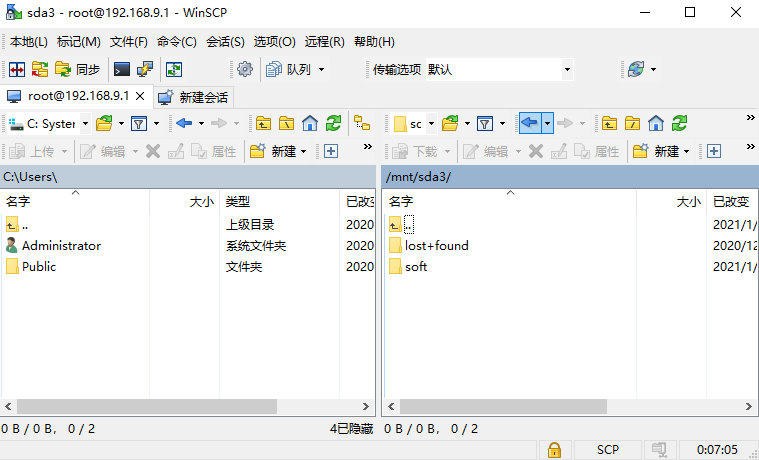Go to remote root directory icon
759x460 pixels.
click(633, 124)
